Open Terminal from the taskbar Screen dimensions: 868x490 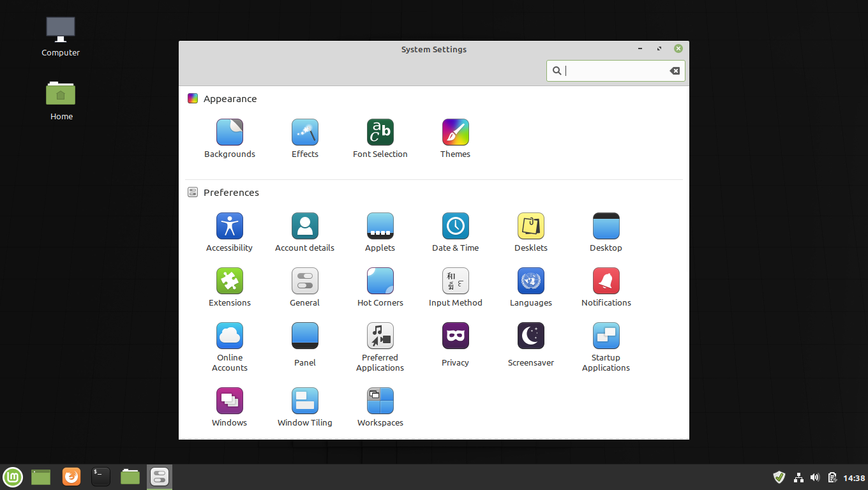(x=101, y=477)
